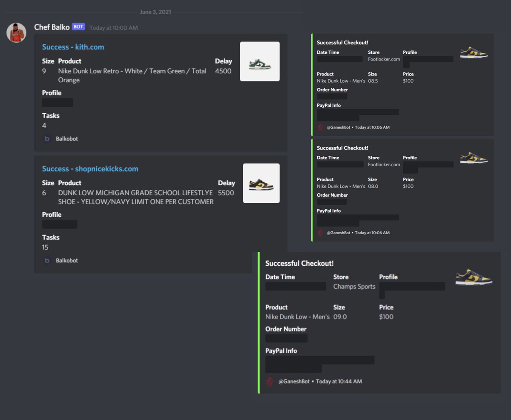Select the kith.com product name text

[132, 75]
